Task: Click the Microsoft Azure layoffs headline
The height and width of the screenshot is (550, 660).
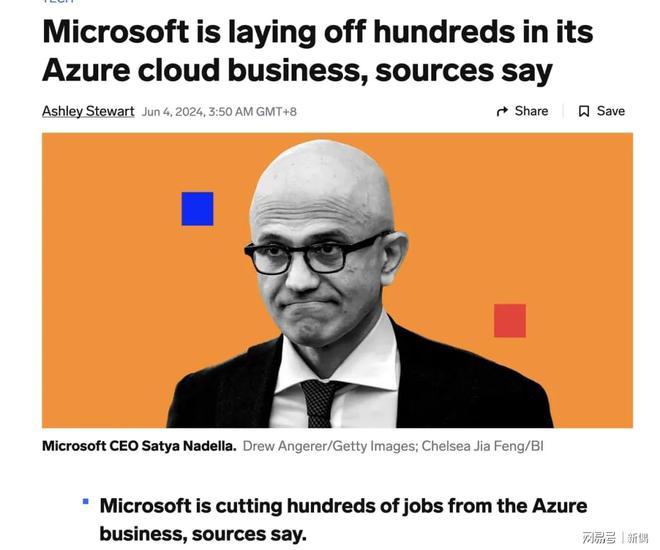Action: pos(317,51)
